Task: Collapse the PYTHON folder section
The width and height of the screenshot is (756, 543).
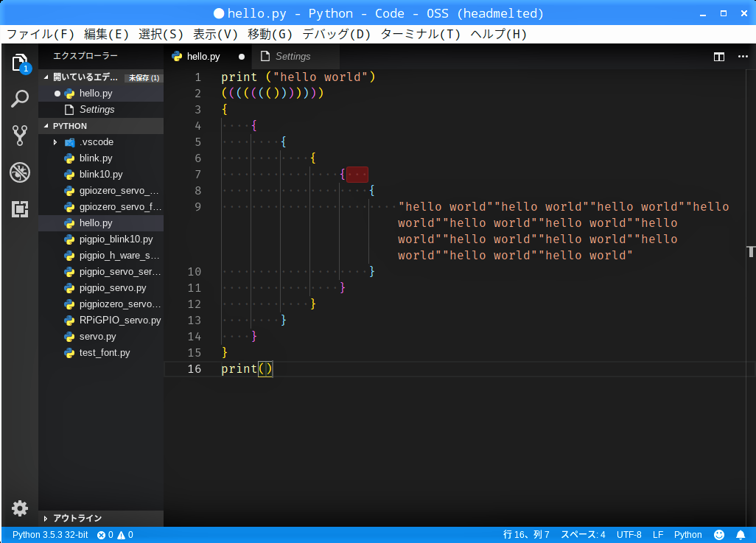Action: (x=46, y=126)
